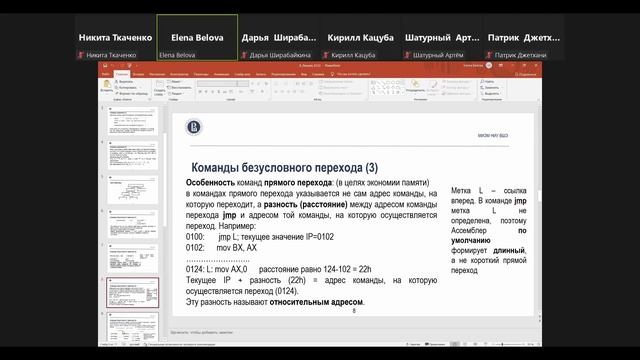
Task: Open Quick Styles (Экспресс-стили) gallery
Action: click(x=433, y=87)
